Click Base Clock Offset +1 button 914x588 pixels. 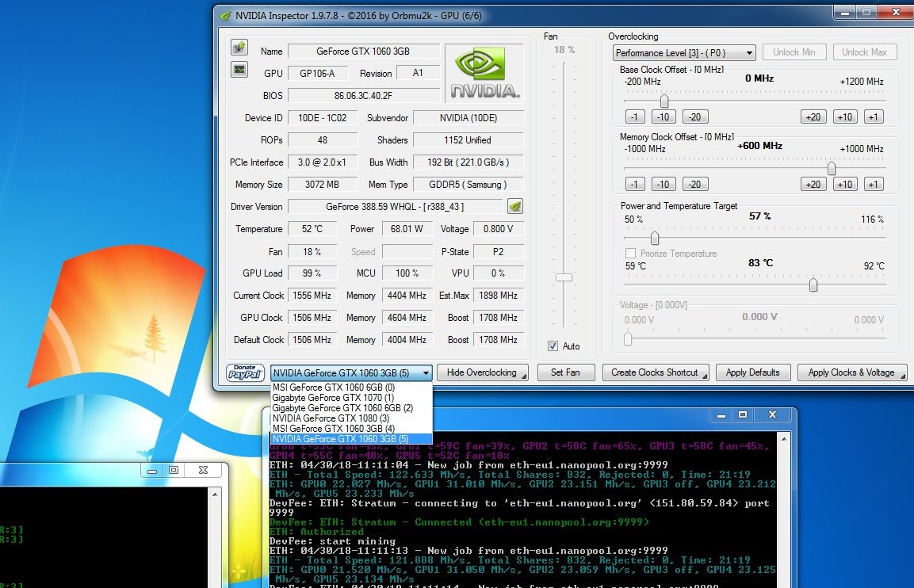click(874, 116)
